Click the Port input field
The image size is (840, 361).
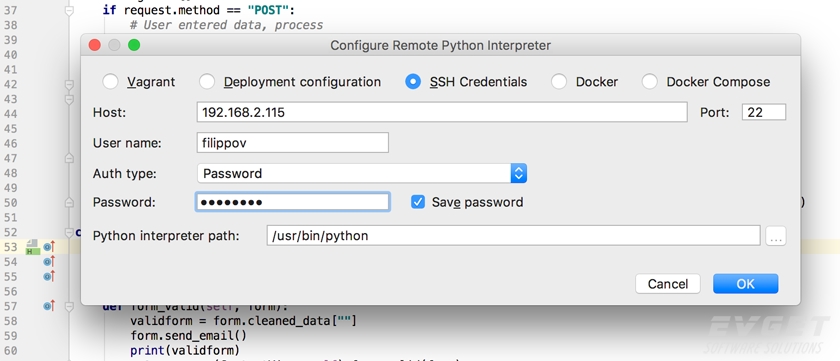point(763,112)
